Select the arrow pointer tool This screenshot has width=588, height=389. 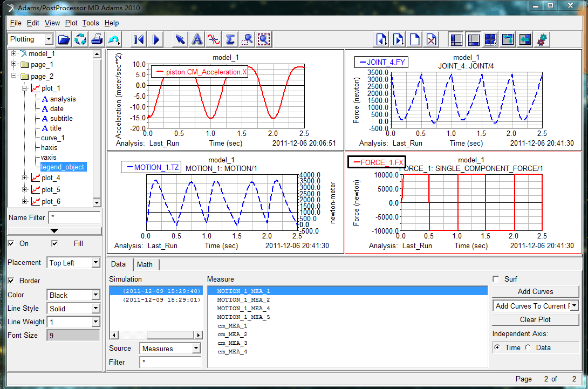(x=180, y=39)
